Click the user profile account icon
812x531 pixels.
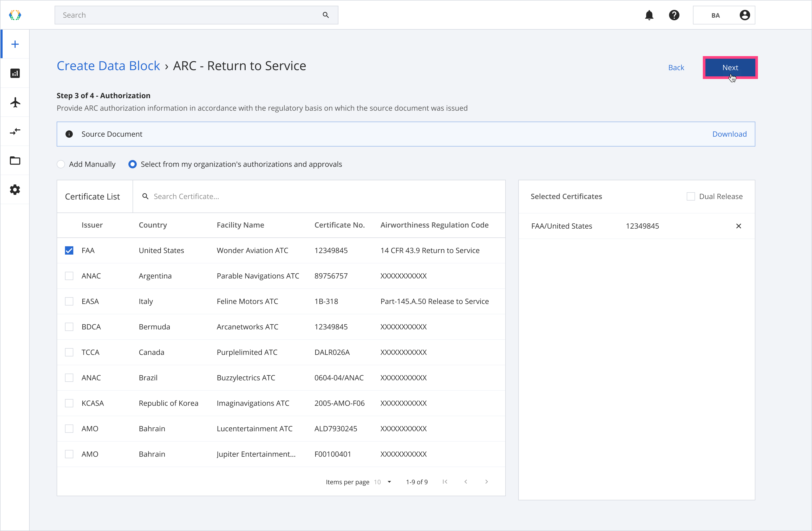click(745, 15)
